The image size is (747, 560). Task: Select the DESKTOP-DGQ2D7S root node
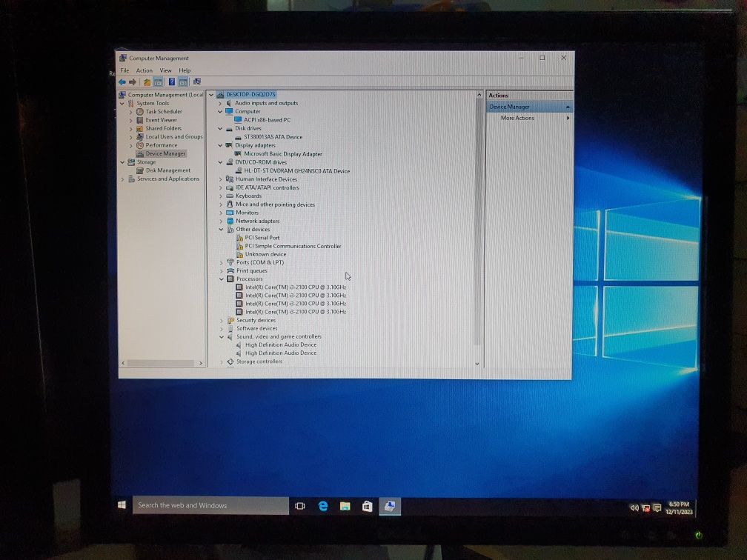[250, 95]
